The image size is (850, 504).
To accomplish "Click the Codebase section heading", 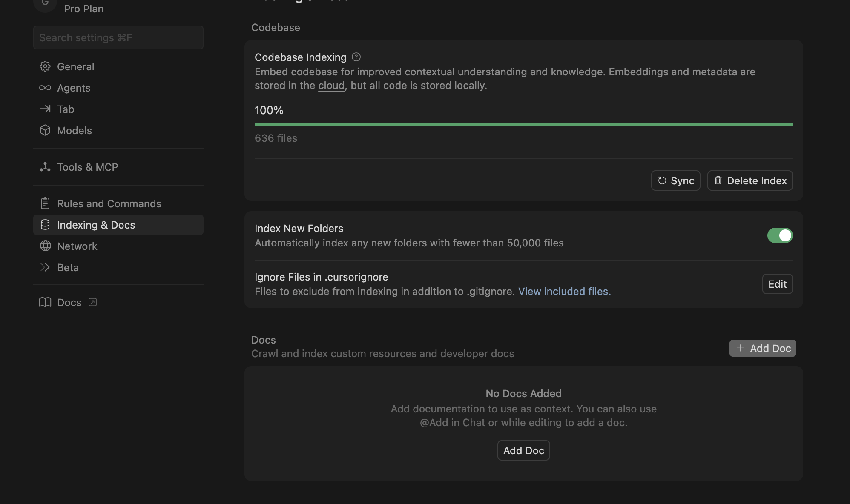I will (x=276, y=27).
